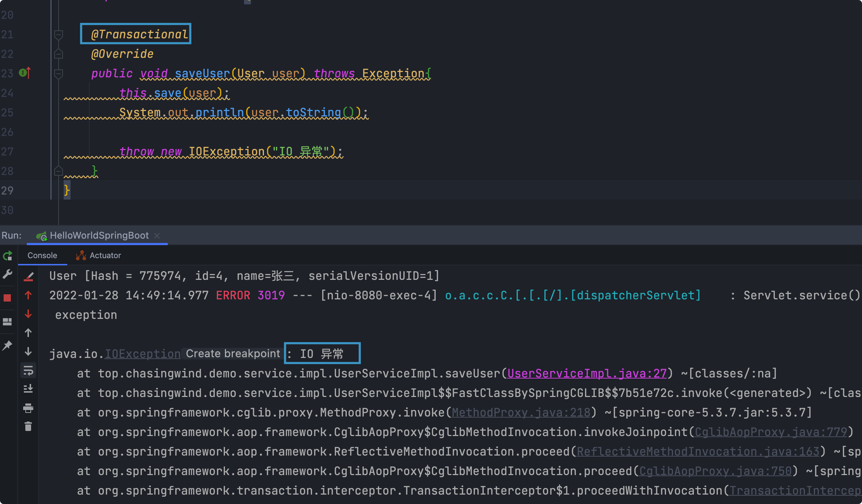This screenshot has height=504, width=862.
Task: Collapse the @Transactional annotation fold marker
Action: pyautogui.click(x=58, y=35)
